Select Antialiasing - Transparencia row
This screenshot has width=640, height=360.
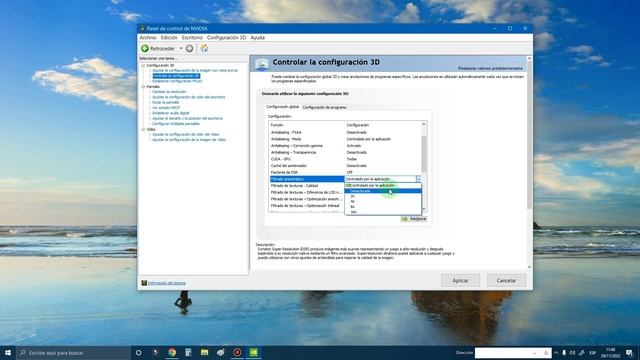(345, 152)
